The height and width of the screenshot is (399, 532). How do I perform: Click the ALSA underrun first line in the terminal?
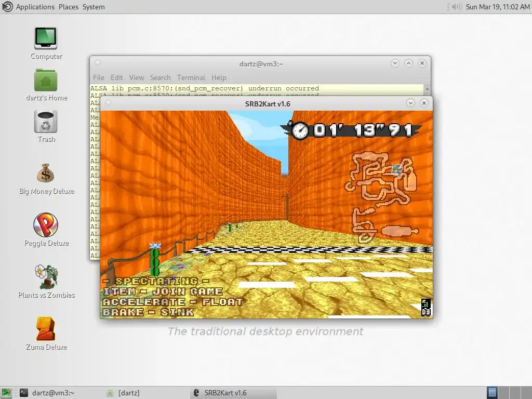(205, 88)
